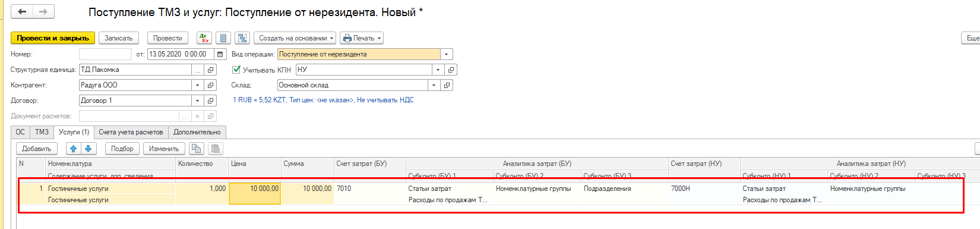Open the Создать на основании menu
The height and width of the screenshot is (229, 980).
[x=295, y=38]
